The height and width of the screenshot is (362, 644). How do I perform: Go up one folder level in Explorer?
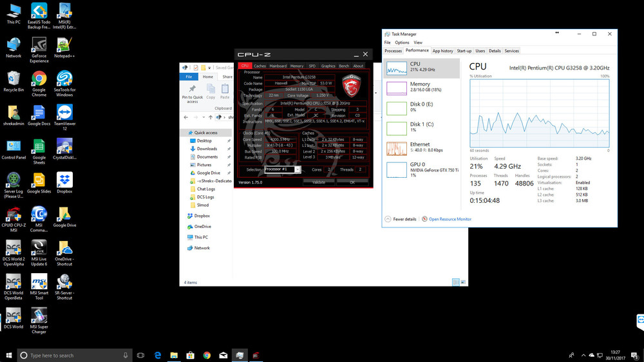coord(211,117)
